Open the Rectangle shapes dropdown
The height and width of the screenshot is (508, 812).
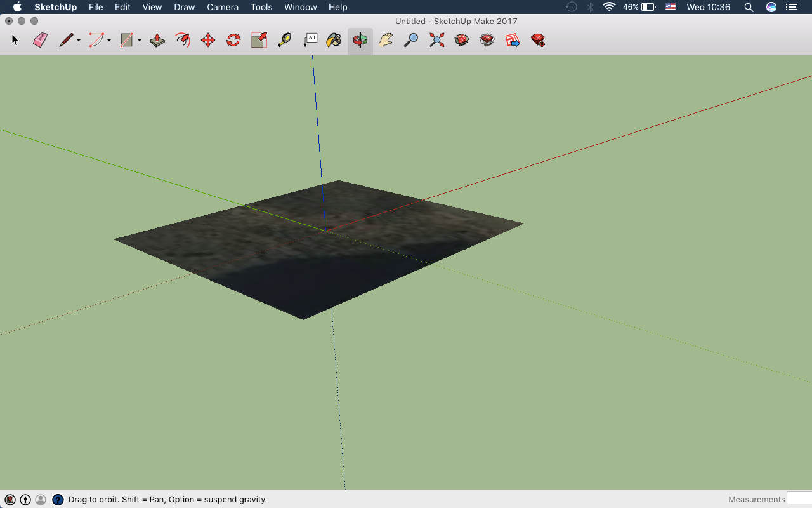[x=138, y=41]
